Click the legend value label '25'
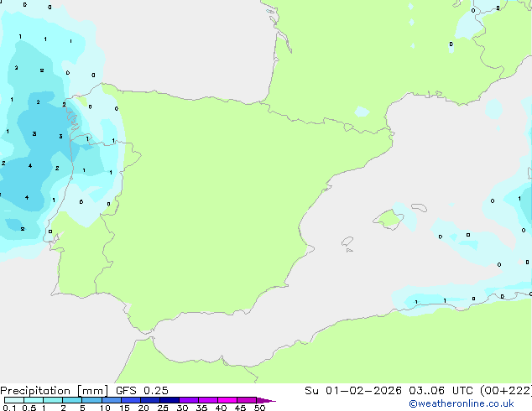The image size is (532, 411). (163, 408)
